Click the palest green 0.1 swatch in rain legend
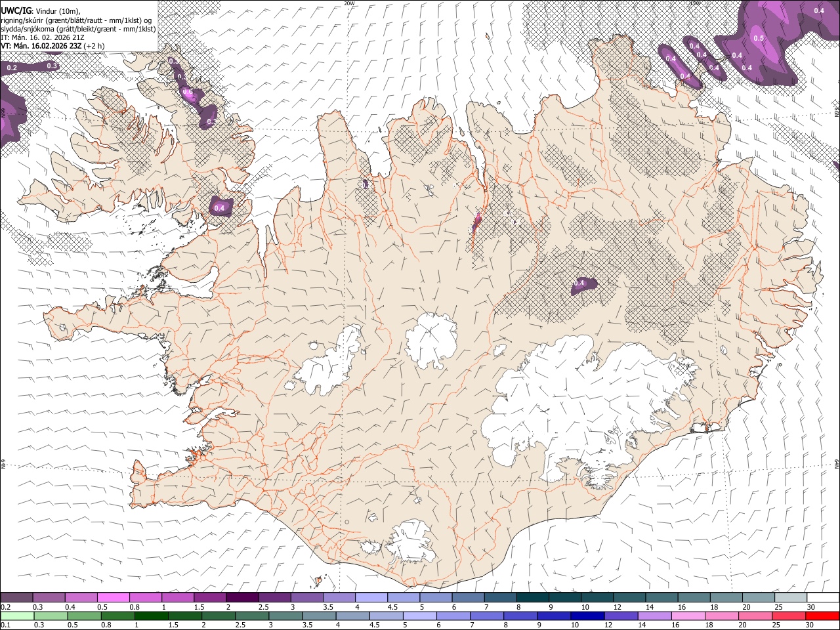Screen dimensions: 840x630 (17, 616)
